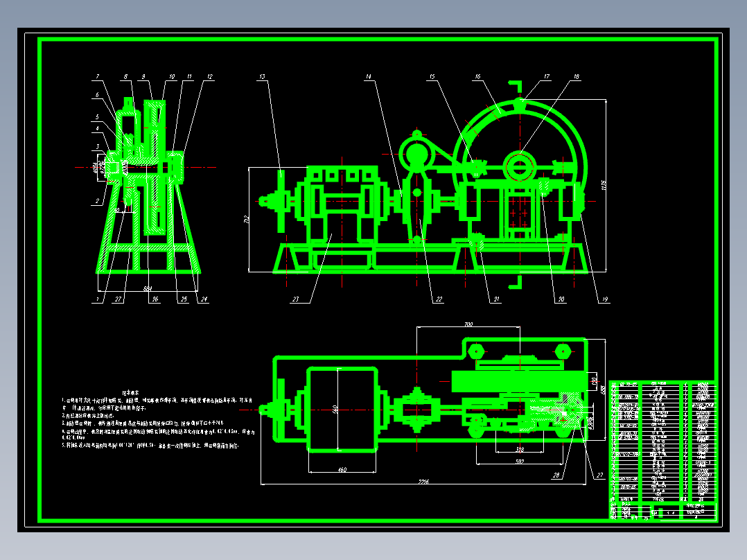Select the 1176 height dimension
747x560 pixels.
604,185
